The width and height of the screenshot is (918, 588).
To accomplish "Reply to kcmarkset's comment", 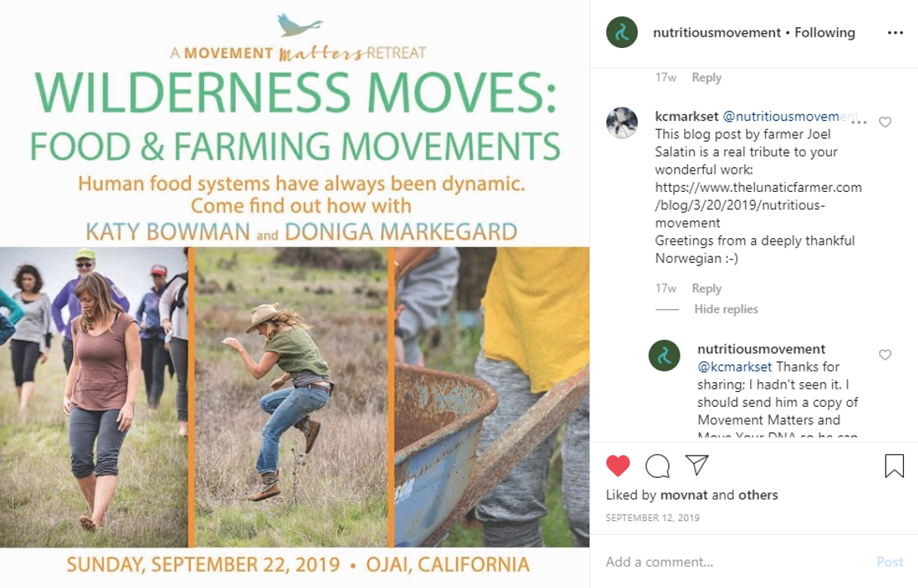I will pos(706,289).
